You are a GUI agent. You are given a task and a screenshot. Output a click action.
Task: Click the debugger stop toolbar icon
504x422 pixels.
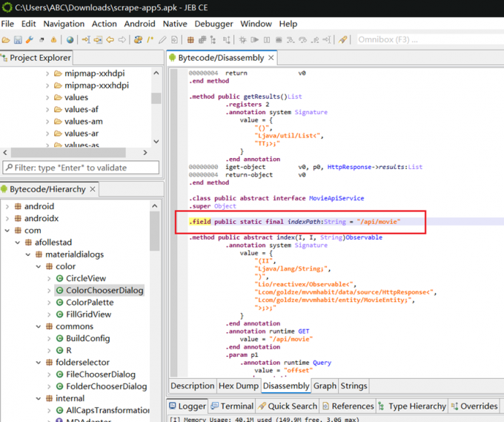[279, 40]
